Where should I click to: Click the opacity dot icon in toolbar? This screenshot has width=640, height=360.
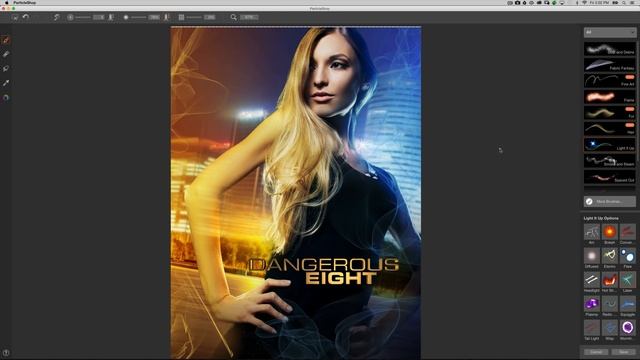tap(126, 17)
